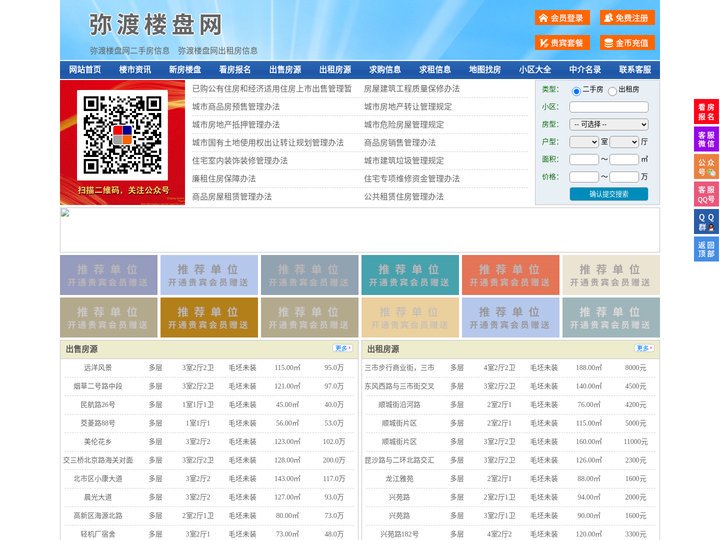Click the minimum 面积 input field
This screenshot has height=540, width=720.
coord(584,159)
